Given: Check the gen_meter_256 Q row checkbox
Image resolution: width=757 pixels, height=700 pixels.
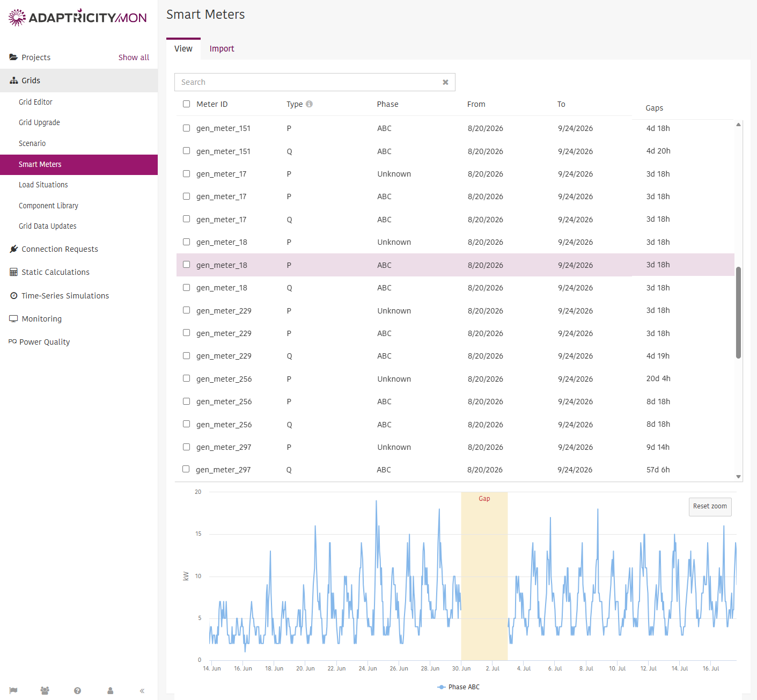Looking at the screenshot, I should tap(186, 424).
